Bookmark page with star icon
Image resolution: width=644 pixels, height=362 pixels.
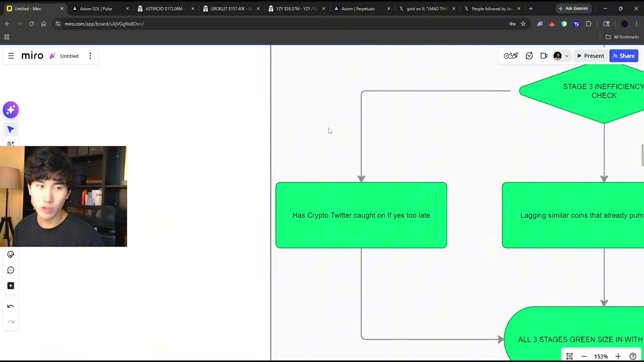523,24
